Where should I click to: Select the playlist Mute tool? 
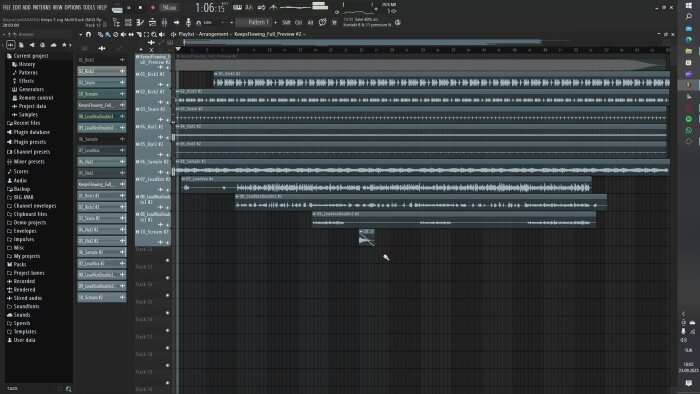(x=123, y=34)
